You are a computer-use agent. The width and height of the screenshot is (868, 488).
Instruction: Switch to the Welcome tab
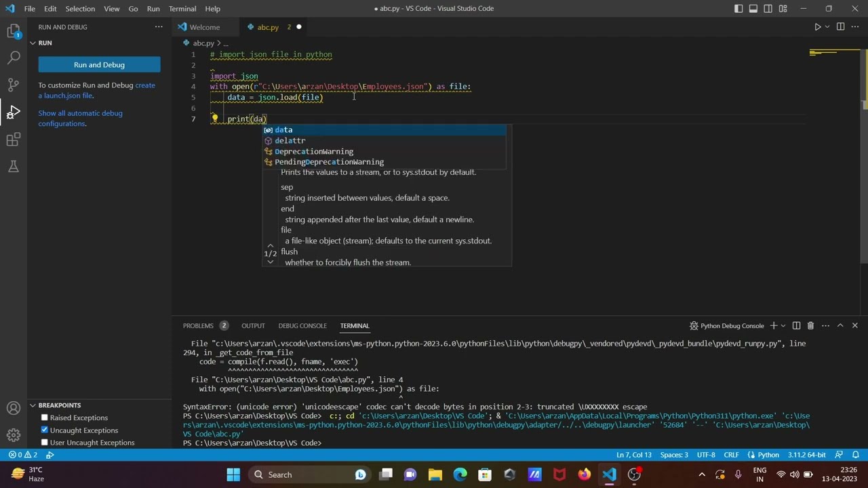pyautogui.click(x=204, y=27)
